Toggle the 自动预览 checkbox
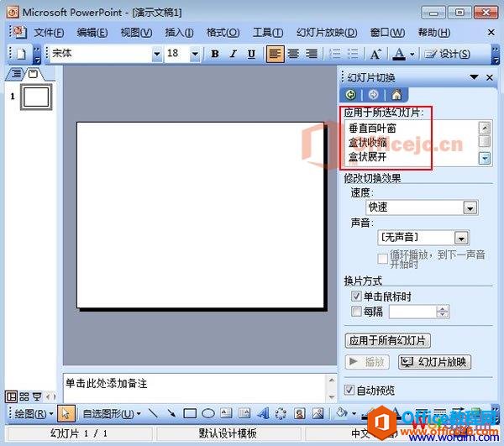 (x=349, y=390)
